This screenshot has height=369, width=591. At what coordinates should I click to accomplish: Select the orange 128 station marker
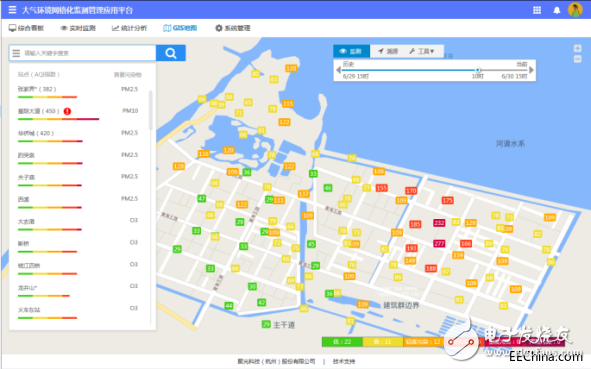pyautogui.click(x=179, y=166)
